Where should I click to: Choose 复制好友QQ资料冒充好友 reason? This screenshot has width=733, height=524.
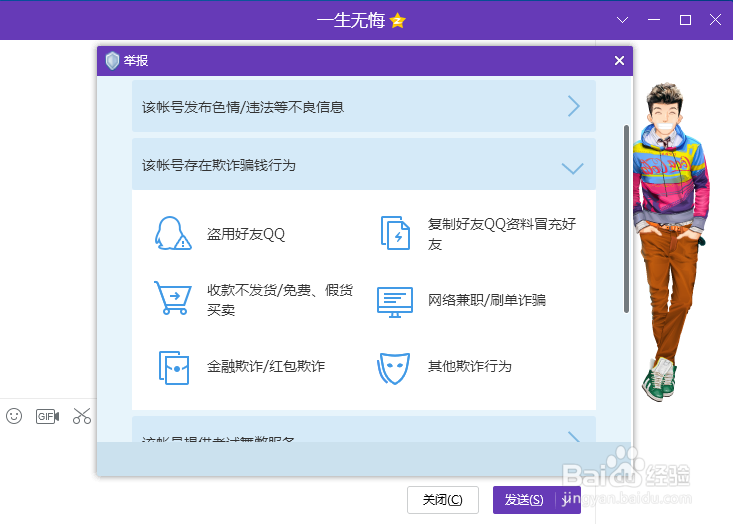coord(502,234)
